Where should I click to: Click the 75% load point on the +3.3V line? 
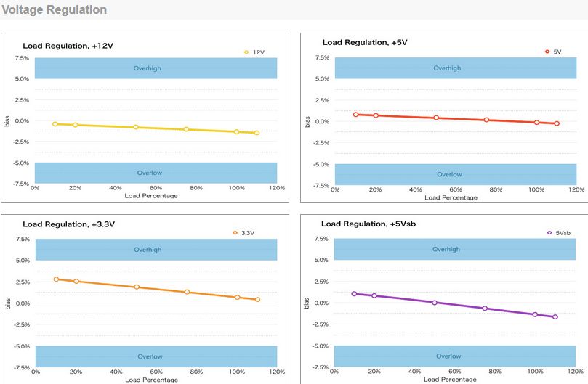coord(187,292)
